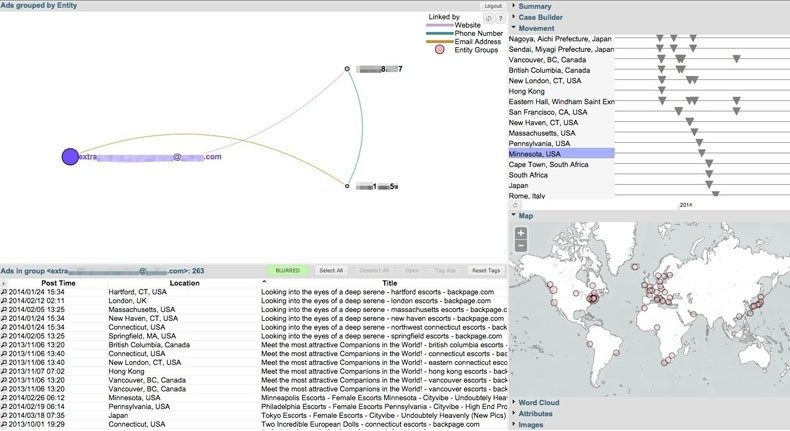Select Sendai, Miyagi Prefecture, Japan in Movement list
The width and height of the screenshot is (790, 431).
561,49
